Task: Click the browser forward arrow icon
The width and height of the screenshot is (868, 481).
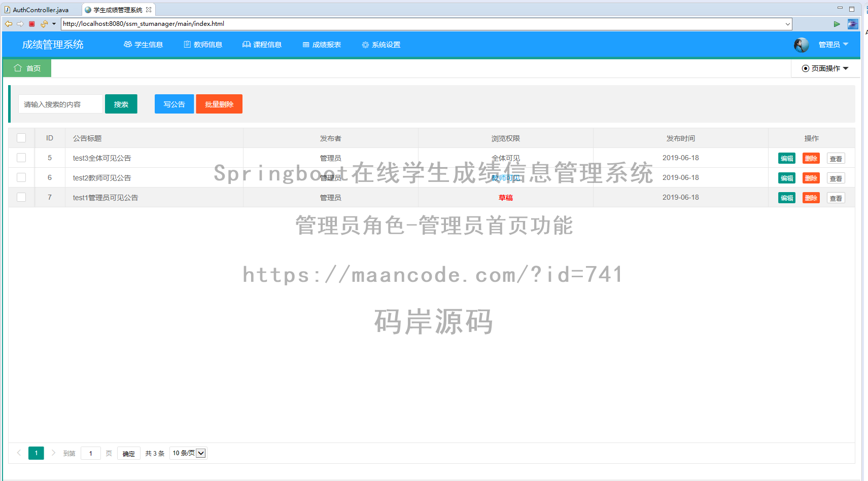Action: click(20, 24)
